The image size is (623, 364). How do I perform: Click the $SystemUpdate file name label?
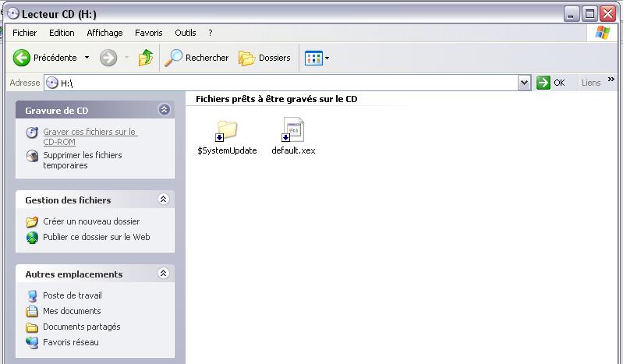tap(227, 150)
